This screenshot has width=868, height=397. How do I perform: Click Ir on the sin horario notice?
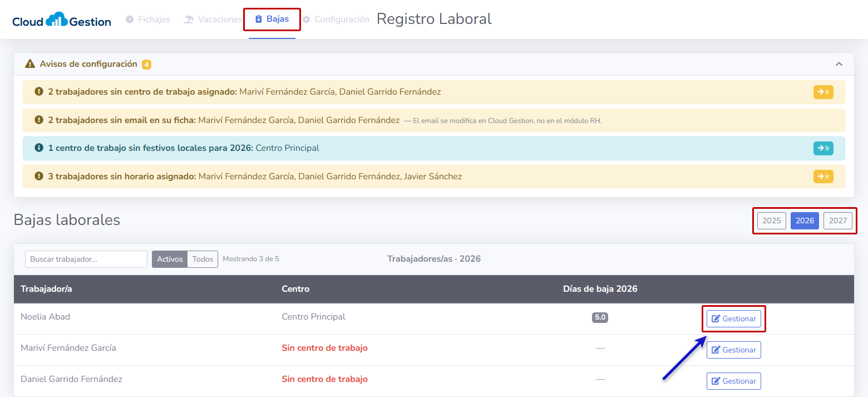tap(823, 177)
